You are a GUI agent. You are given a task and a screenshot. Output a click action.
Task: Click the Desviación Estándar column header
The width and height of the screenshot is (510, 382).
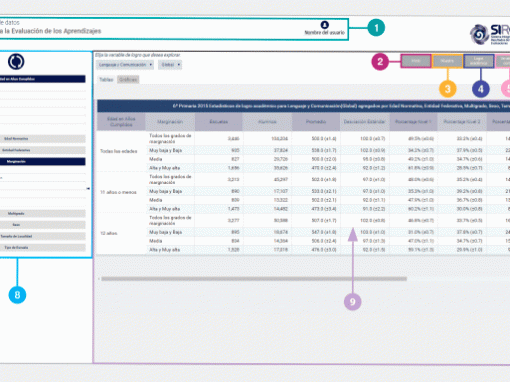(364, 122)
